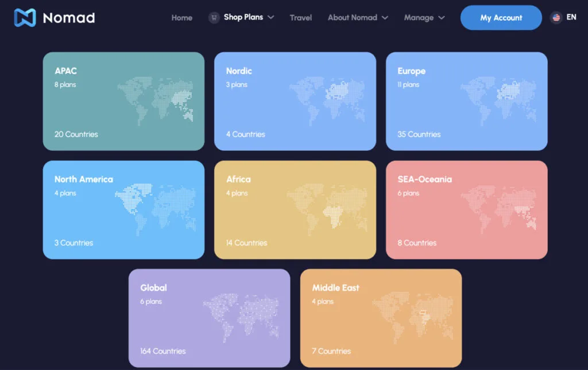This screenshot has width=588, height=370.
Task: Click the world map on Europe card
Action: (x=498, y=99)
